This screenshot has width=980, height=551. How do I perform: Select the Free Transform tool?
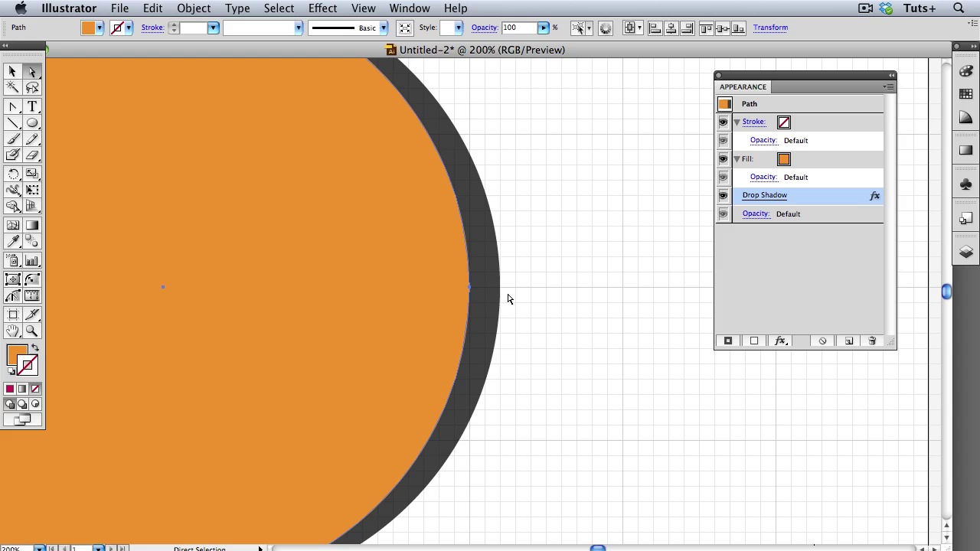pos(32,190)
